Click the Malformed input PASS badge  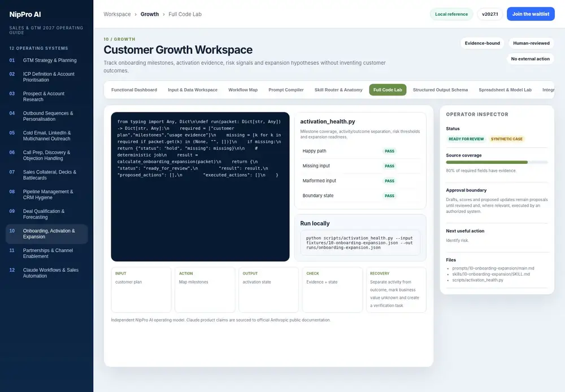click(389, 181)
